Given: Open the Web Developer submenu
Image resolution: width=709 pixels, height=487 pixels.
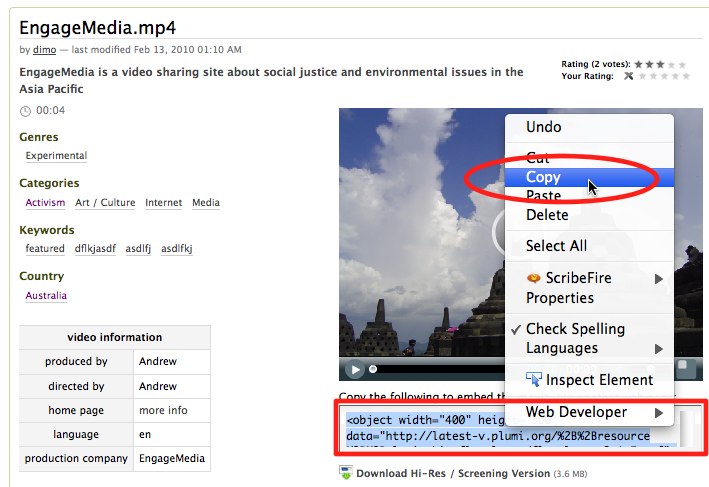Looking at the screenshot, I should pyautogui.click(x=659, y=412).
